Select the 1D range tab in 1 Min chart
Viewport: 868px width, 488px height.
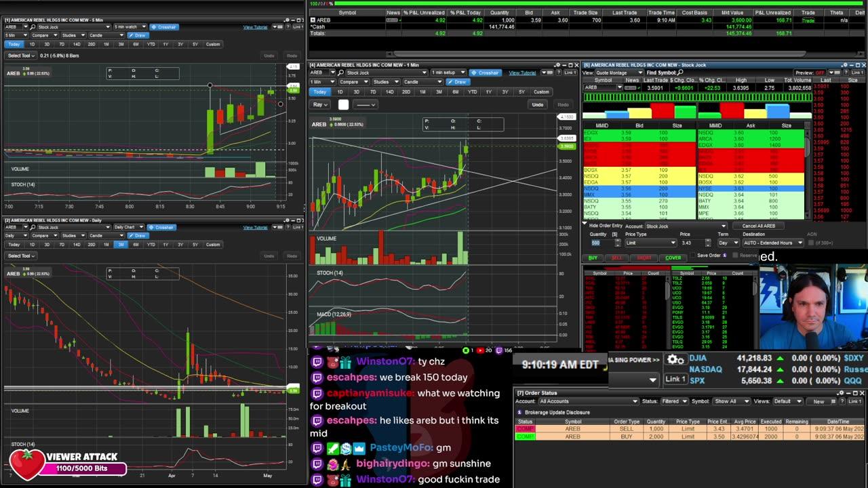pyautogui.click(x=340, y=92)
